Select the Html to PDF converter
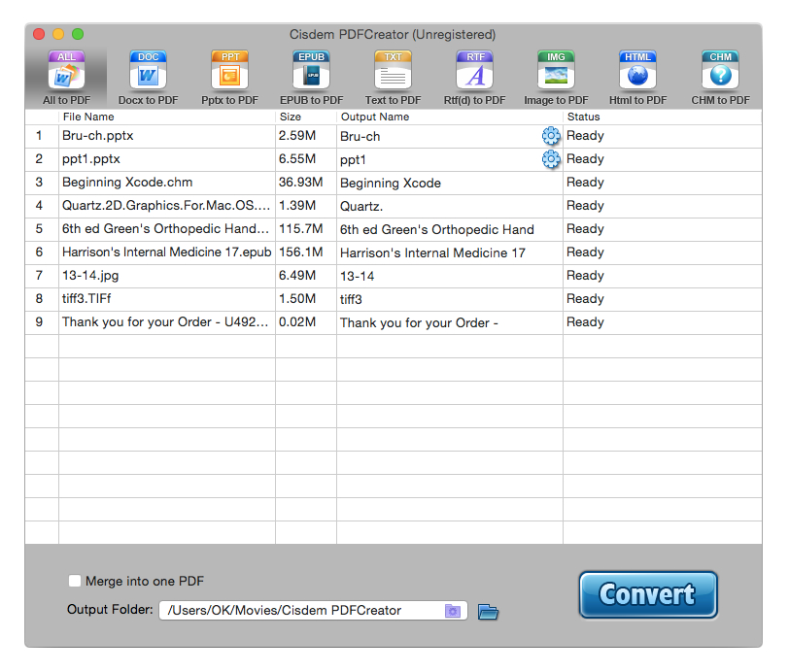This screenshot has height=672, width=789. 637,77
